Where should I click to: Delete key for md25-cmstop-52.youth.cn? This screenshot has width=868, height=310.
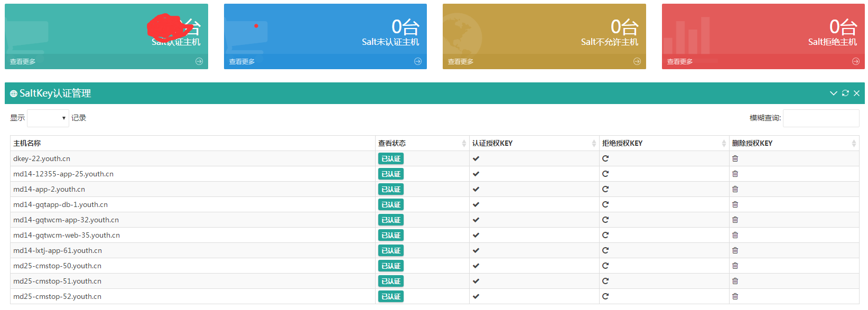click(735, 296)
